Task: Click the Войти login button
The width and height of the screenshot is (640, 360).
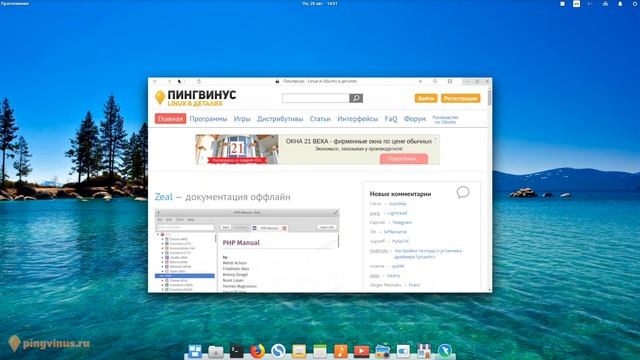Action: point(426,98)
